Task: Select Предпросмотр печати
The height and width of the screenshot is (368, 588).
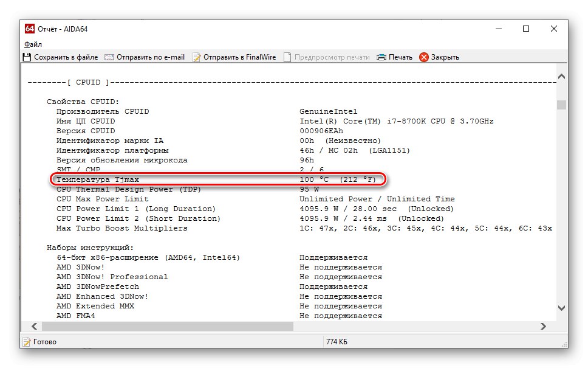Action: point(332,57)
